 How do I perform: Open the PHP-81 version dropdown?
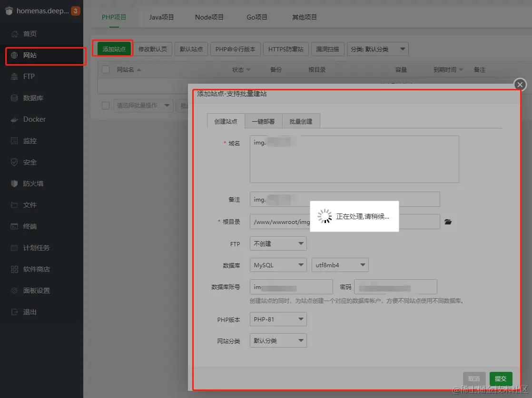pyautogui.click(x=278, y=319)
